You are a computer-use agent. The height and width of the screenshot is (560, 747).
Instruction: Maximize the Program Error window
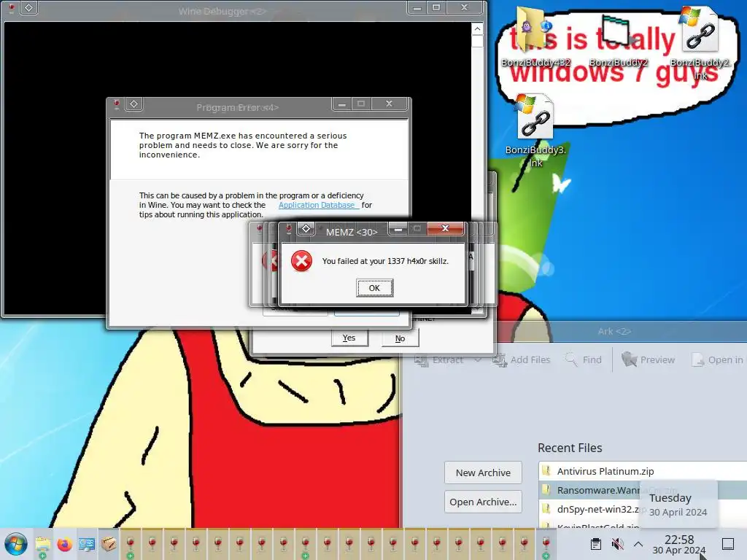pos(361,104)
